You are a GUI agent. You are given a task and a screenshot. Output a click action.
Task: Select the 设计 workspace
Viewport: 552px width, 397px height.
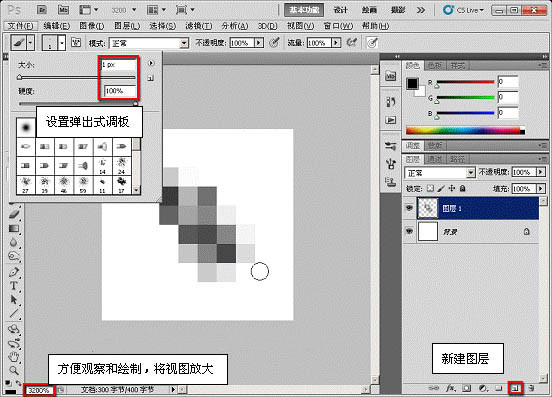pyautogui.click(x=340, y=10)
